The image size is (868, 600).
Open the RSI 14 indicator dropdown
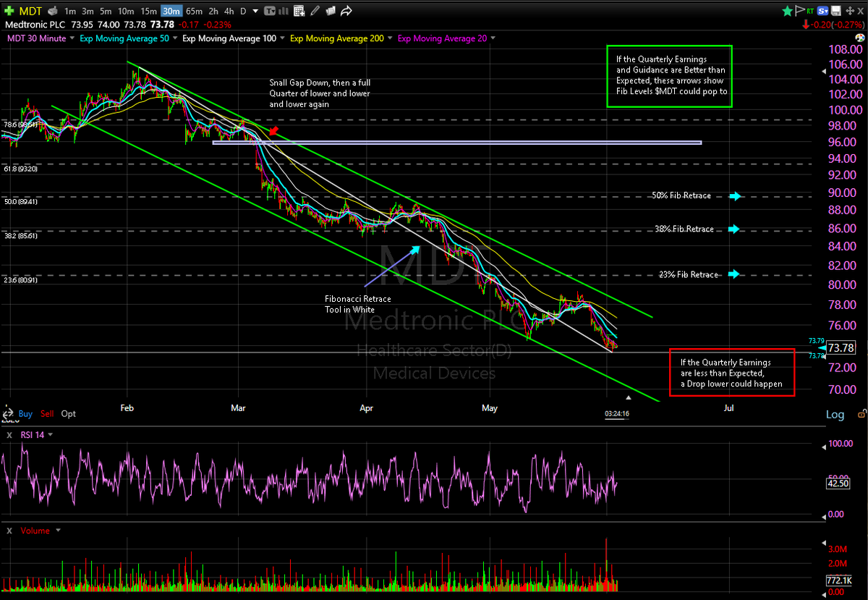click(50, 434)
